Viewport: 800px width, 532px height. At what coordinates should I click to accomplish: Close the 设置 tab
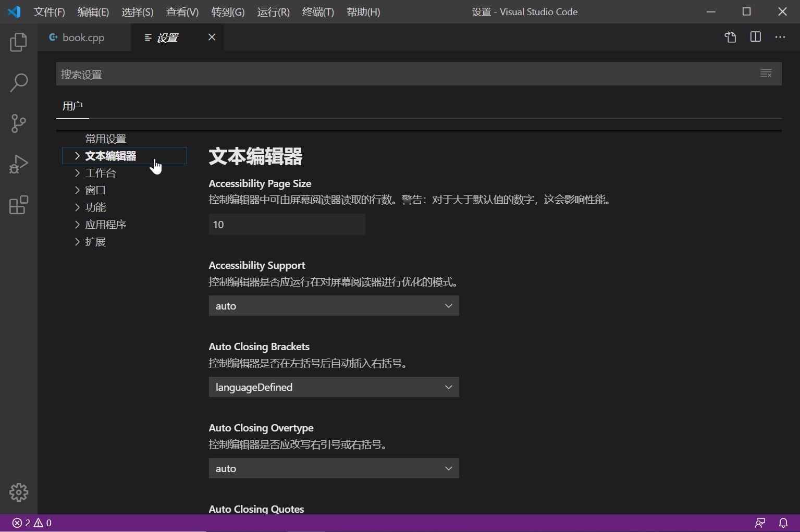click(212, 37)
